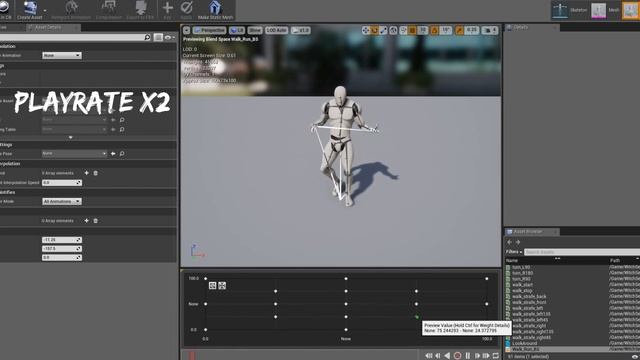Open the camera speed setting

point(490,30)
